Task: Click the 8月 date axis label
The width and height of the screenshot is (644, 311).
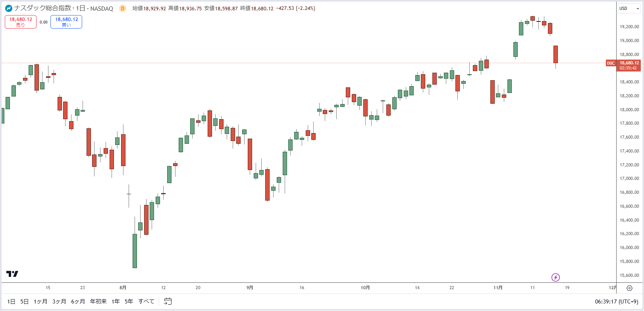Action: pos(123,288)
